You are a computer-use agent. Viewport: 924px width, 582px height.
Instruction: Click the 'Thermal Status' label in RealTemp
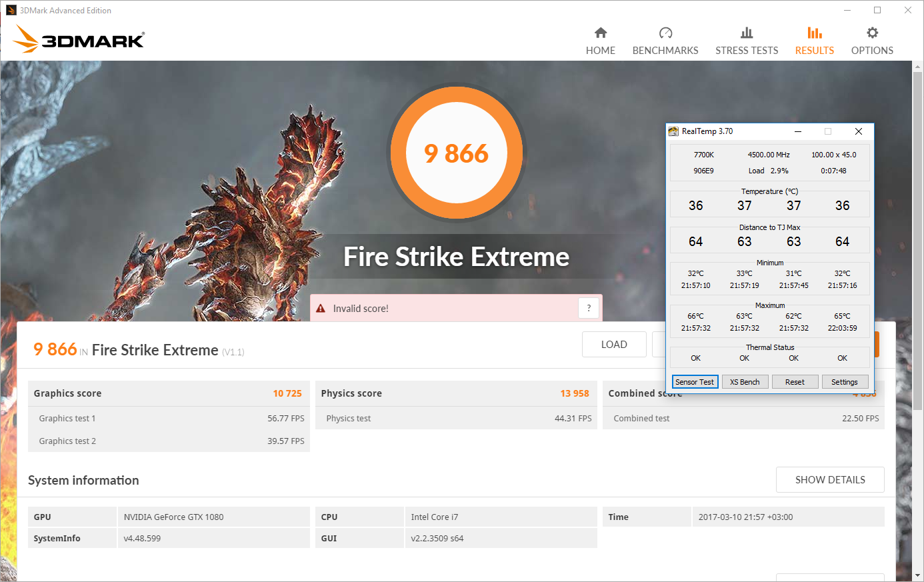(770, 347)
